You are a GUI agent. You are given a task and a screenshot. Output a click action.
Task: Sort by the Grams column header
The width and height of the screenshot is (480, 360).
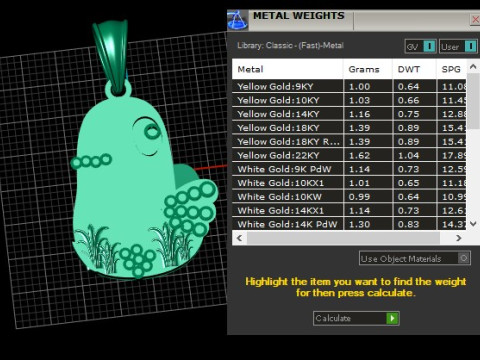coord(367,69)
